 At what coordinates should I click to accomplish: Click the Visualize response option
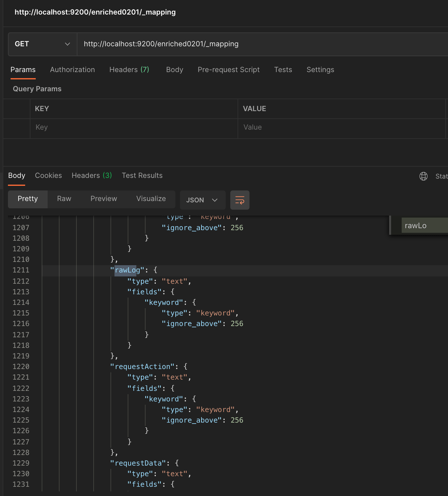pyautogui.click(x=151, y=199)
